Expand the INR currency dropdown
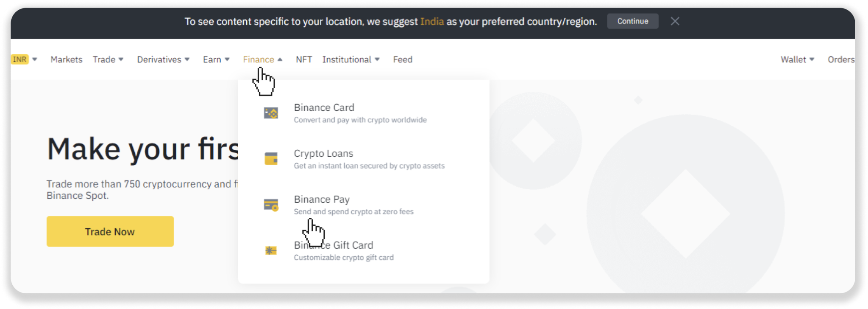This screenshot has width=868, height=309. tap(25, 59)
